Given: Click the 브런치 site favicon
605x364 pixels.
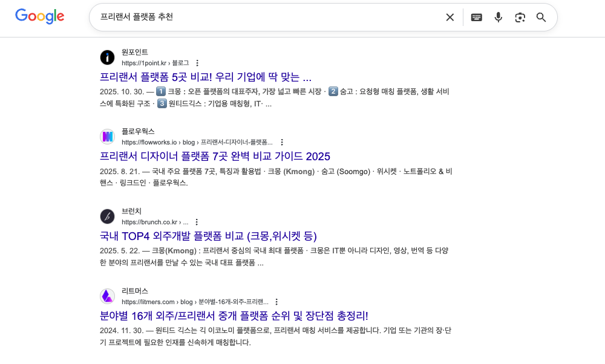Looking at the screenshot, I should (107, 216).
